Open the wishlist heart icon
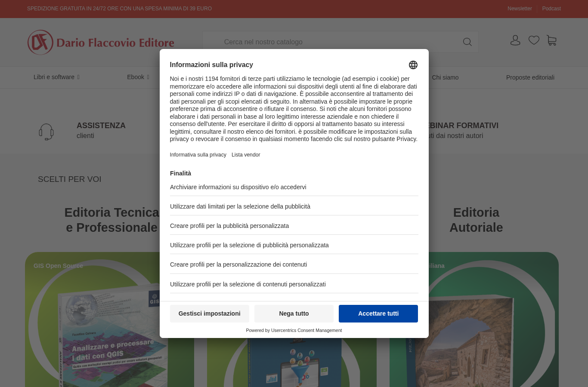This screenshot has width=588, height=387. 534,40
